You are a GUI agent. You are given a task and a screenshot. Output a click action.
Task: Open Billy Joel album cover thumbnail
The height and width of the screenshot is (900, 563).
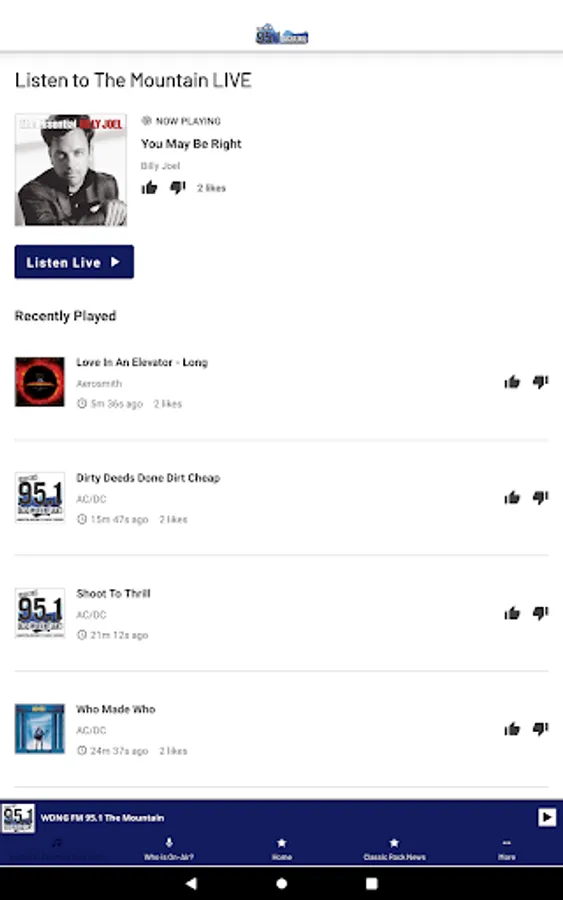71,170
